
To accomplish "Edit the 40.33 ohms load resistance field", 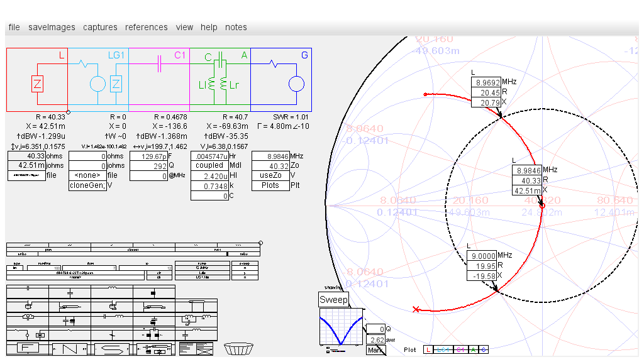I will [26, 156].
